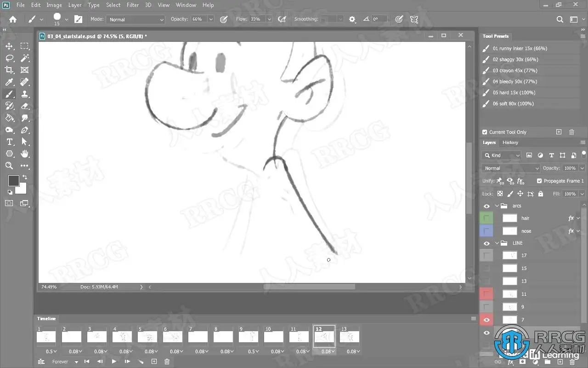Screen dimensions: 588x368
Task: Show the hair layer
Action: 486,218
